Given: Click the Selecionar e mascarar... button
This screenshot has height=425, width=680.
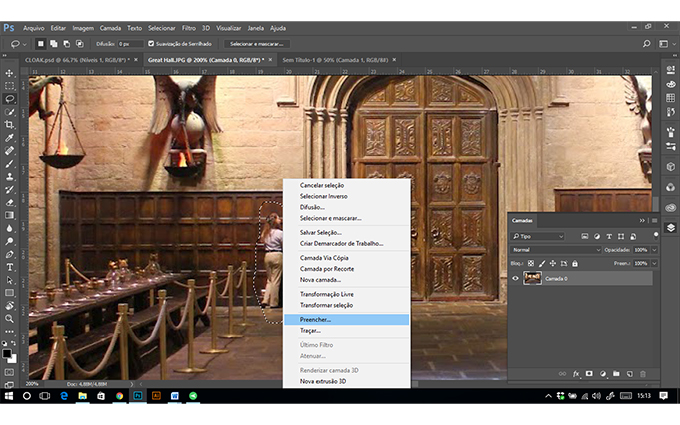Looking at the screenshot, I should point(257,44).
